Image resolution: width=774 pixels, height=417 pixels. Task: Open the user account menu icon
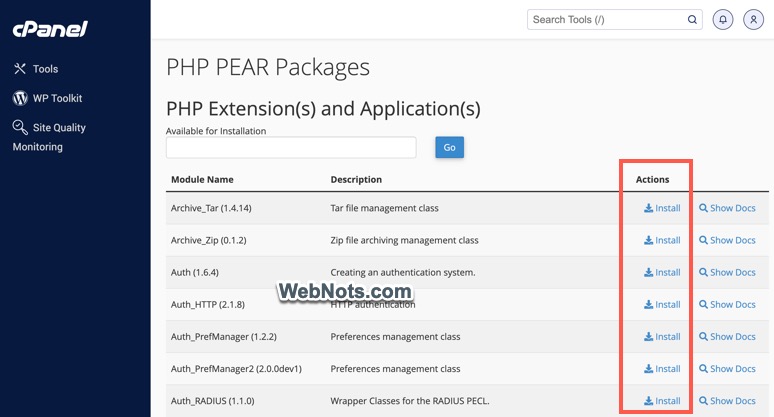tap(753, 20)
